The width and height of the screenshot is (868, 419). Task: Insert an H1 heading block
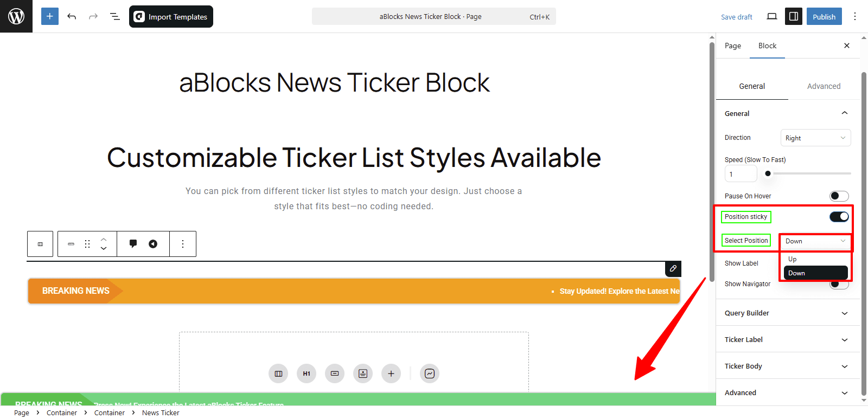click(x=307, y=373)
